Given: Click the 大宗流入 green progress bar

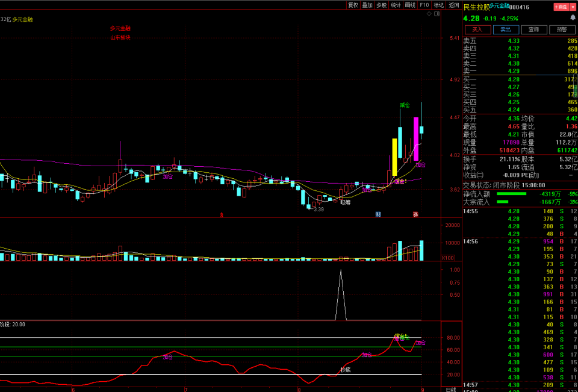Looking at the screenshot, I should (502, 202).
